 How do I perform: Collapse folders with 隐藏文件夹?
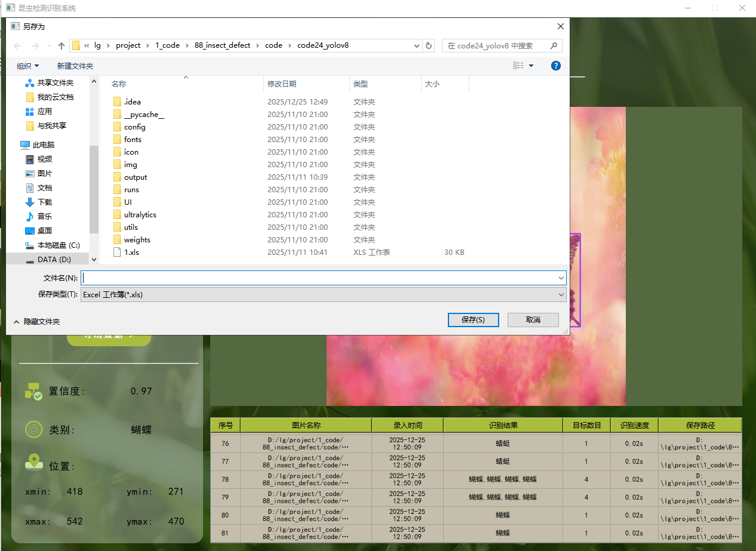pyautogui.click(x=36, y=321)
